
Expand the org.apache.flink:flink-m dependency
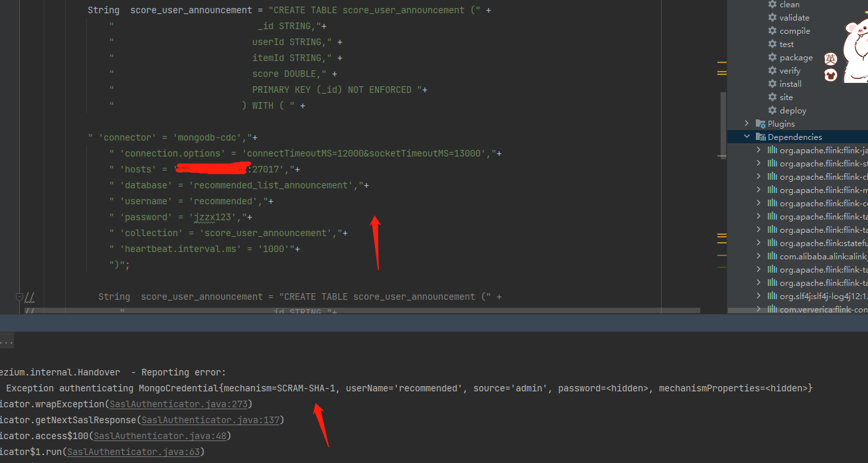pos(759,190)
